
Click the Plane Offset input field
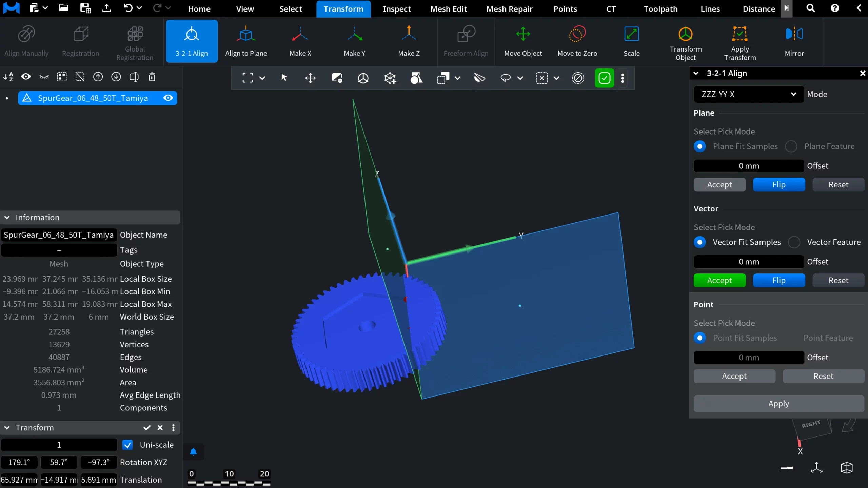(x=749, y=166)
